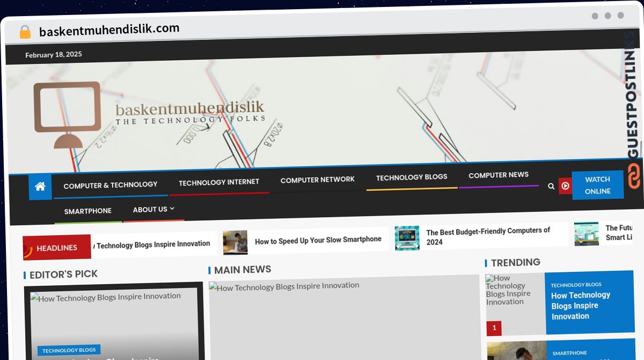This screenshot has height=360, width=644.
Task: Open 'How to Speed Up Your Slow Smartphone'
Action: (x=318, y=240)
